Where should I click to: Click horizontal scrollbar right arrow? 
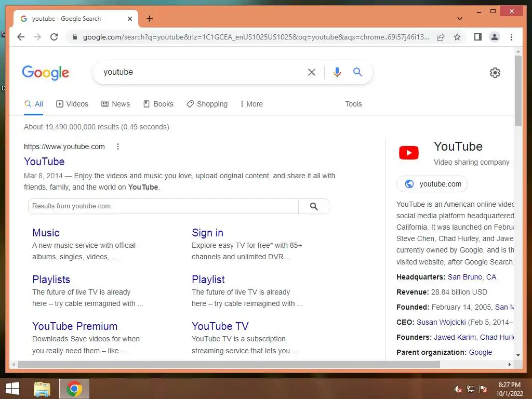(509, 364)
